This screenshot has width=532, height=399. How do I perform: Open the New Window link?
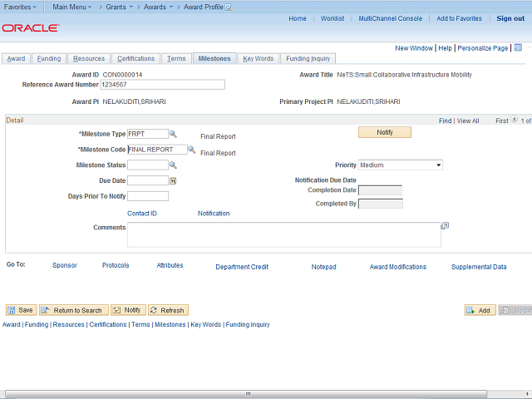coord(414,48)
